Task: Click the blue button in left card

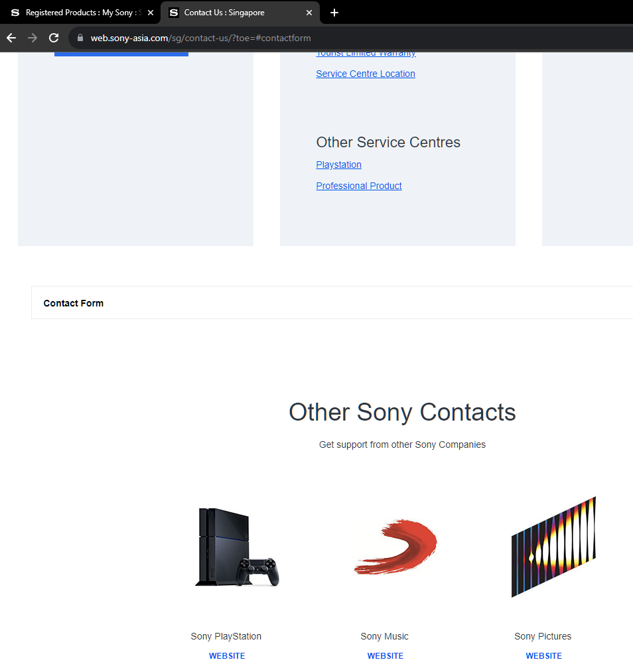Action: [121, 54]
